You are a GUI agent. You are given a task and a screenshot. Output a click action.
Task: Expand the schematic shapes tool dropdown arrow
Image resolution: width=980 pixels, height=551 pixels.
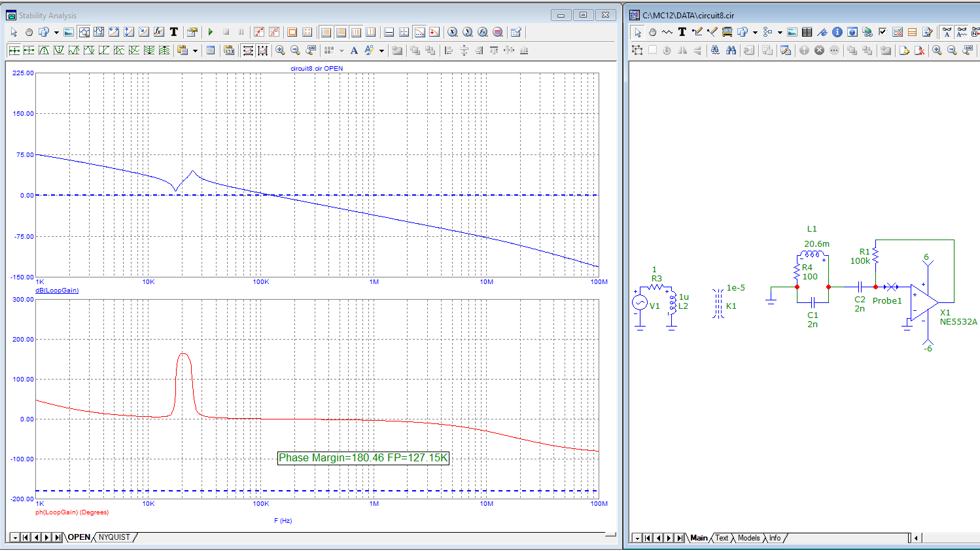pyautogui.click(x=755, y=32)
